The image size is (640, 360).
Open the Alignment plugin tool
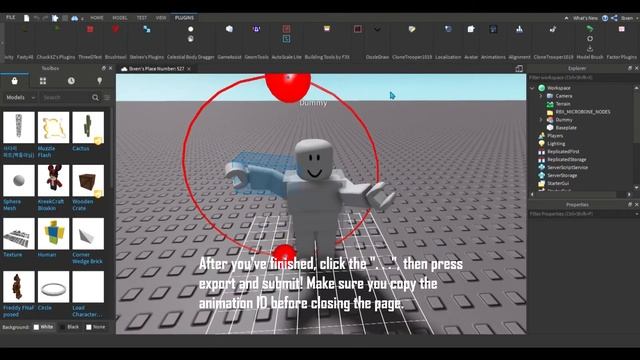click(519, 29)
